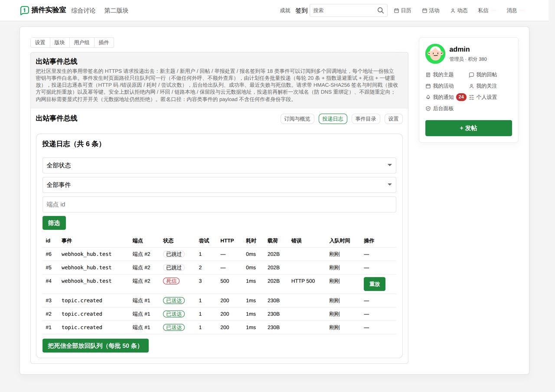Switch to the 订阅与概览 tab

(x=297, y=119)
